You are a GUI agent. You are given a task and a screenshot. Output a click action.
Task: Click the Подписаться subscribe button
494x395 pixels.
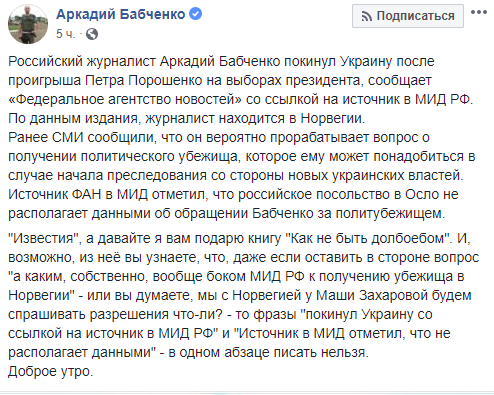tap(408, 16)
